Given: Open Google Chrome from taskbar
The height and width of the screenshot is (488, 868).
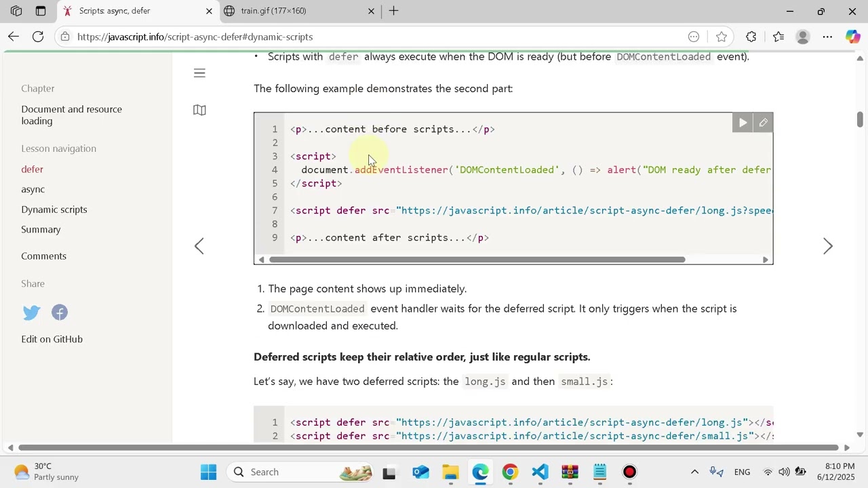Looking at the screenshot, I should point(510,472).
